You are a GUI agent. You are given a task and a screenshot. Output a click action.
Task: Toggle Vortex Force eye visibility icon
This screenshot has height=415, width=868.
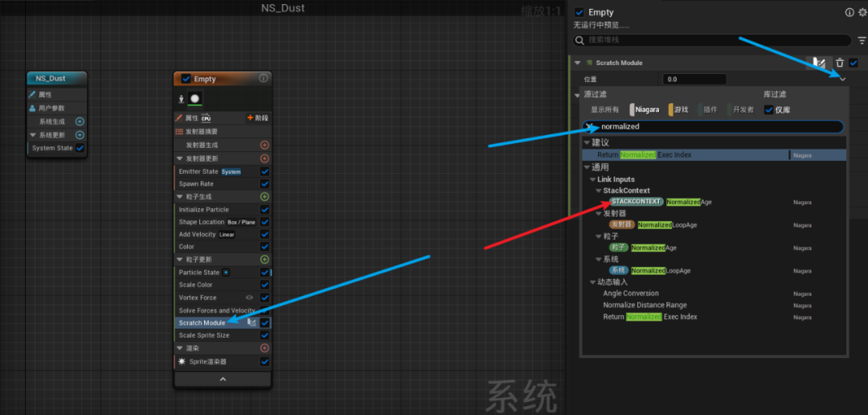tap(250, 298)
